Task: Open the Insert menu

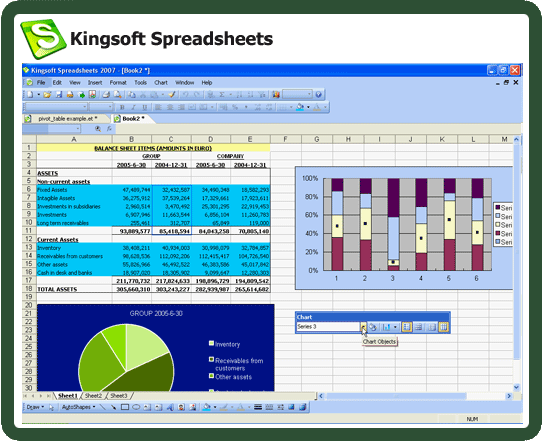Action: (95, 82)
